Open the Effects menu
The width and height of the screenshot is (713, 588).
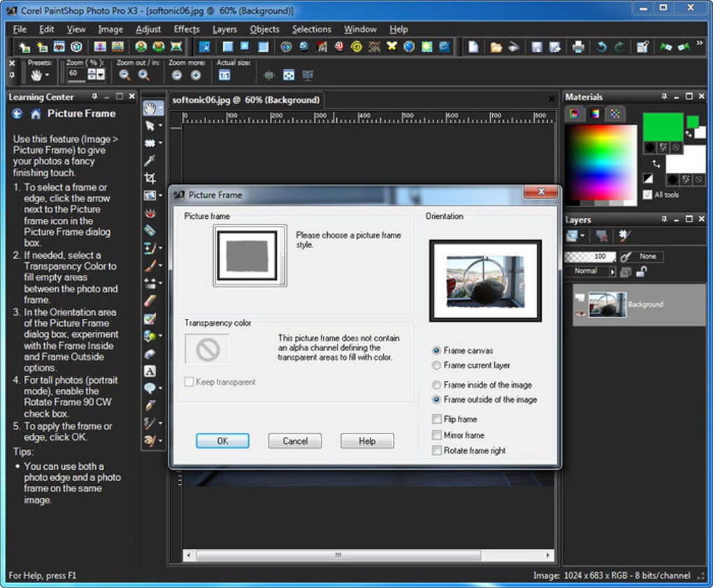tap(187, 29)
